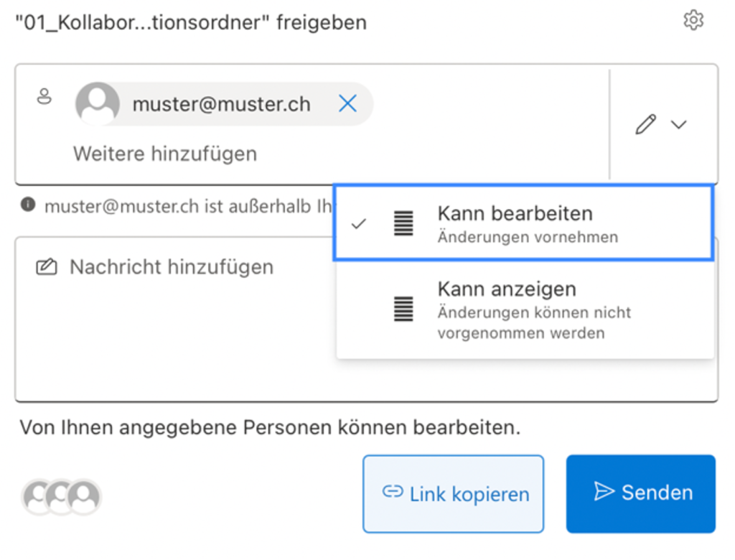Click the note icon beside Nachricht hinzufügen
Viewport: 735px width, 560px height.
[x=46, y=268]
